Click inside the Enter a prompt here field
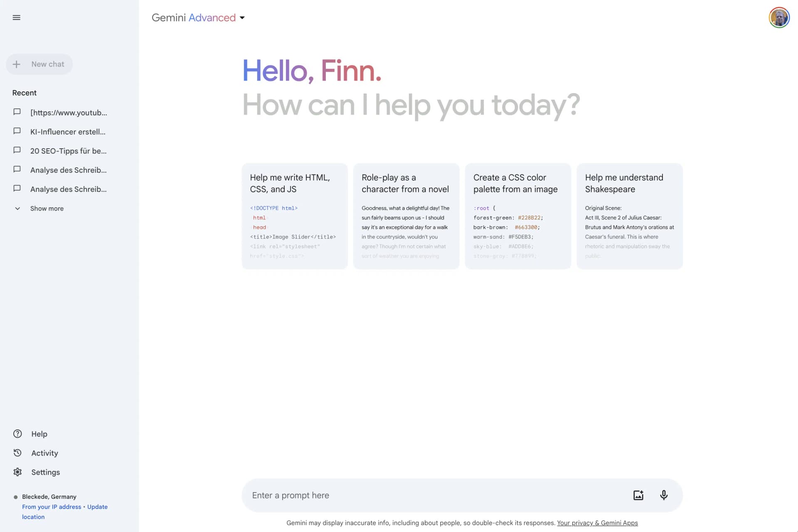The width and height of the screenshot is (798, 532). click(416, 495)
